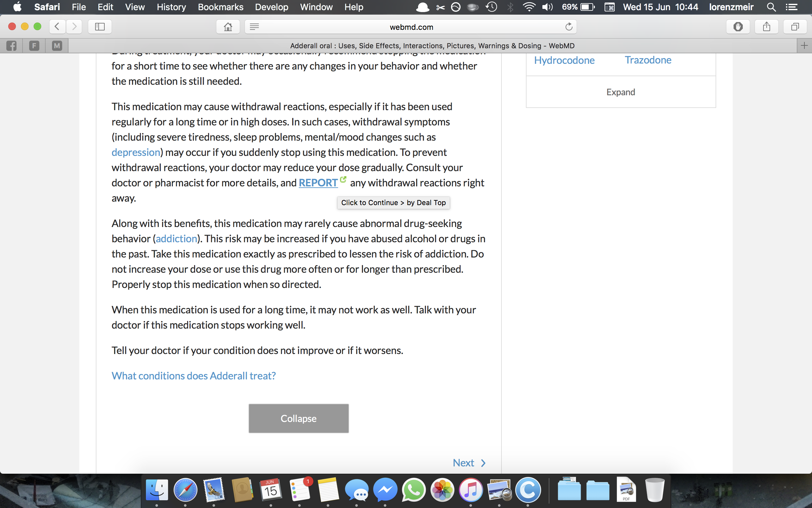Image resolution: width=812 pixels, height=508 pixels.
Task: Open the home page
Action: (228, 27)
